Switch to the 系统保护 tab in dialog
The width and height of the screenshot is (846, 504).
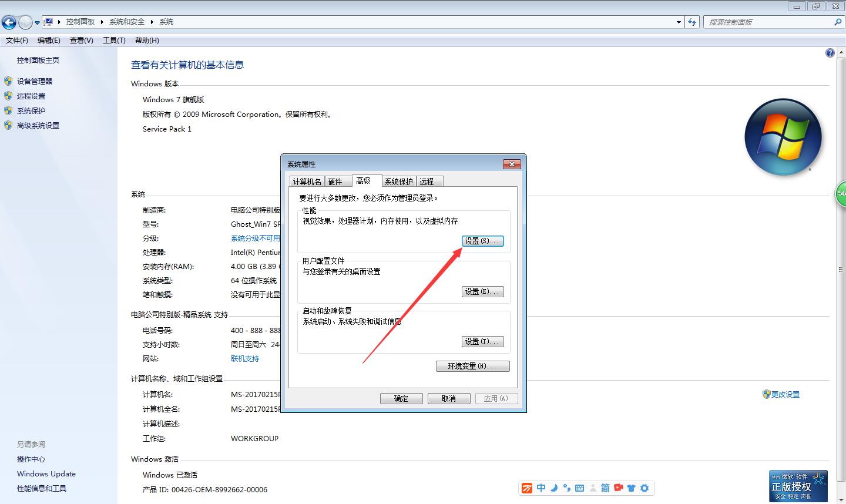point(399,182)
